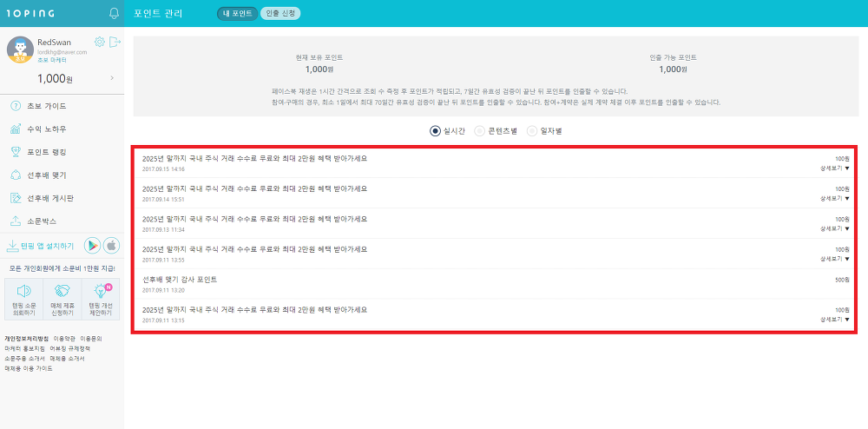Click 이용약관 footer link
Viewport: 868px width, 429px height.
click(x=64, y=338)
